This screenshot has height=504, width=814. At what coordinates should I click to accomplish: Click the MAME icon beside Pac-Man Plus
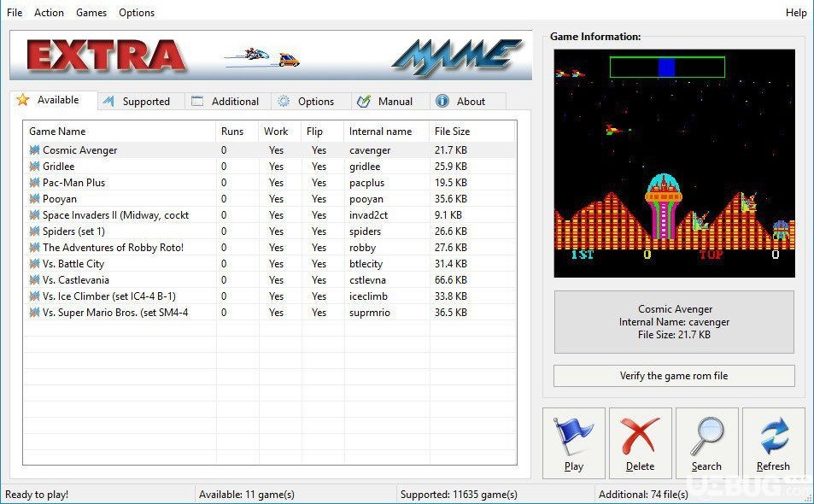coord(34,182)
